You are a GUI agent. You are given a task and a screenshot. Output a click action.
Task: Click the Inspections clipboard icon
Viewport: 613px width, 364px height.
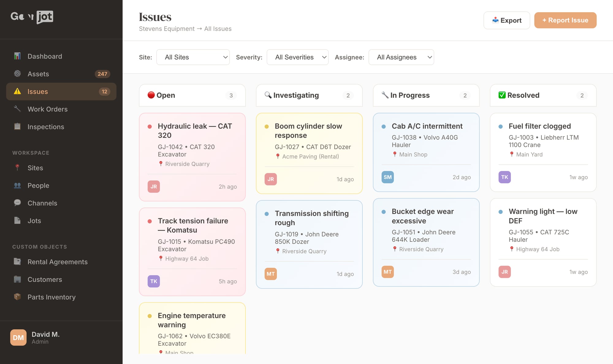[x=17, y=127]
